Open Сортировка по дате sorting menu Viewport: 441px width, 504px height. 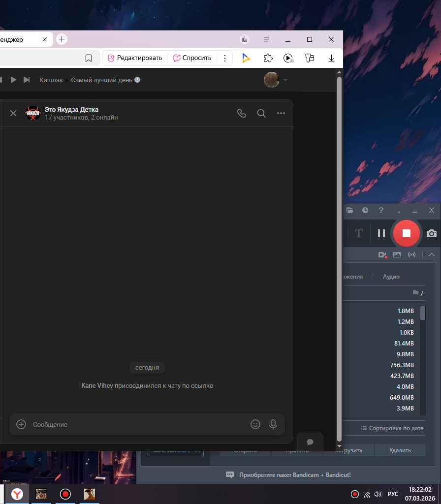[x=392, y=428]
